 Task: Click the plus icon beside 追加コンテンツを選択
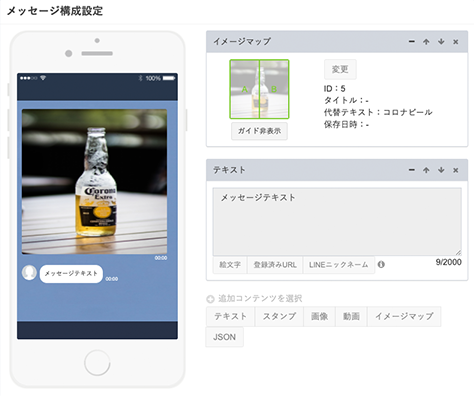210,299
